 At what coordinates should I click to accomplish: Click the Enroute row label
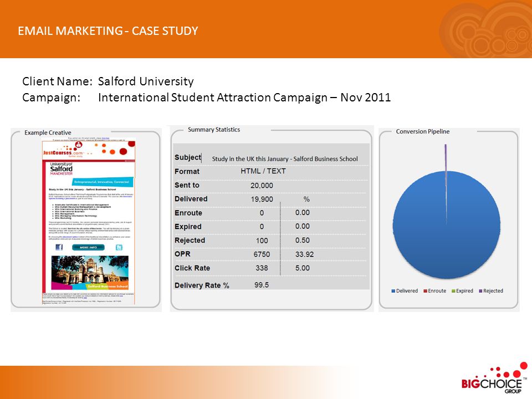click(x=188, y=213)
